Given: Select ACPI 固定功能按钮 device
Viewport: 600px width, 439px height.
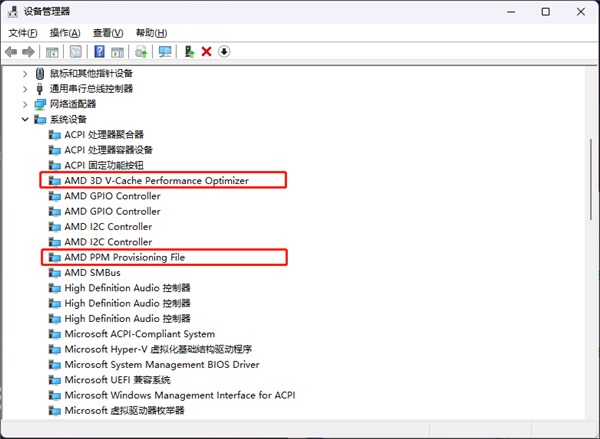Looking at the screenshot, I should point(96,165).
